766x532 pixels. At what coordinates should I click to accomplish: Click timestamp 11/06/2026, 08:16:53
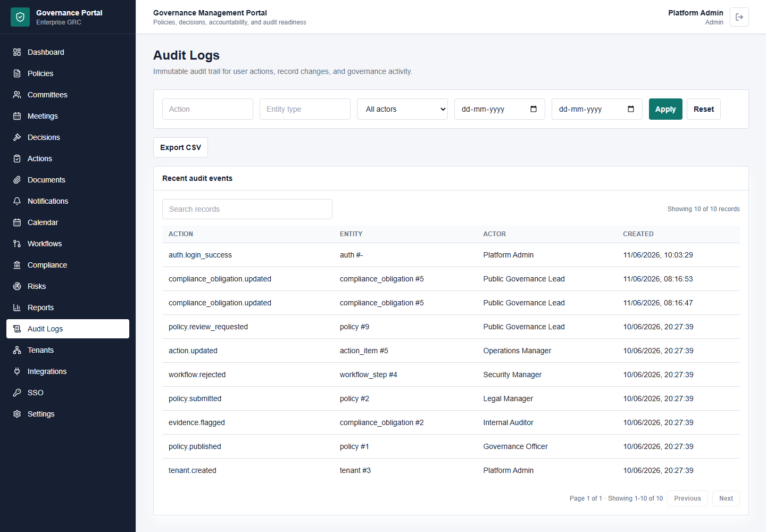658,279
